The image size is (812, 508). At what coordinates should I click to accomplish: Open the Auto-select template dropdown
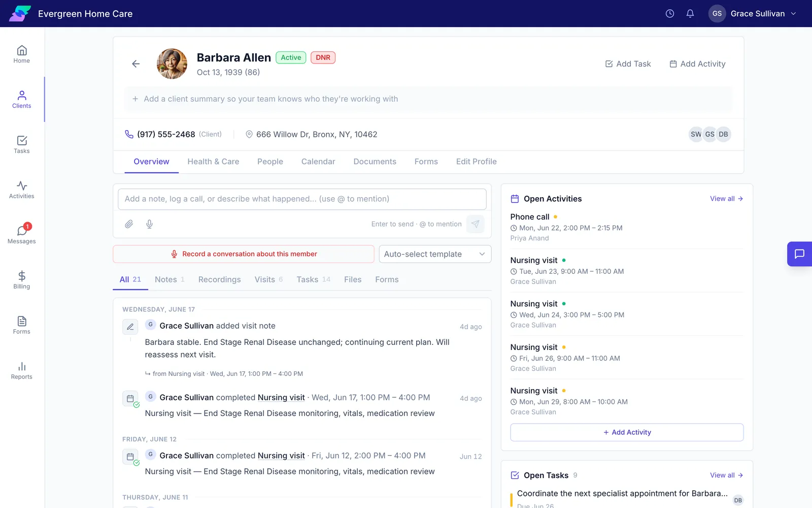point(435,254)
